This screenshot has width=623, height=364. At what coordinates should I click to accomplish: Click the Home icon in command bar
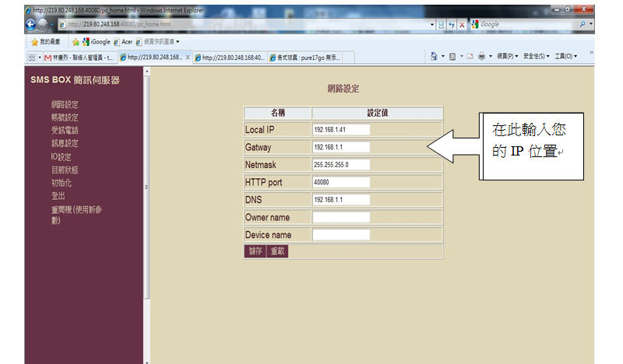[x=434, y=56]
